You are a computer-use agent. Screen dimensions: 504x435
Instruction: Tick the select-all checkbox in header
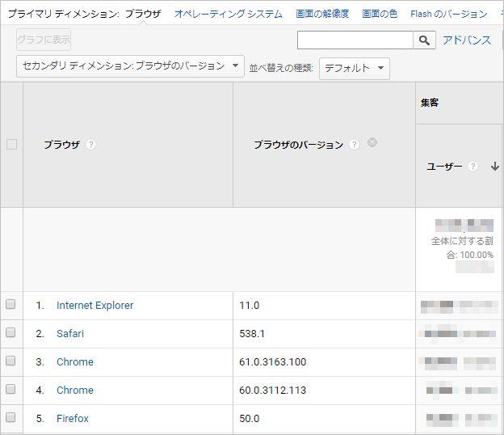(x=12, y=144)
